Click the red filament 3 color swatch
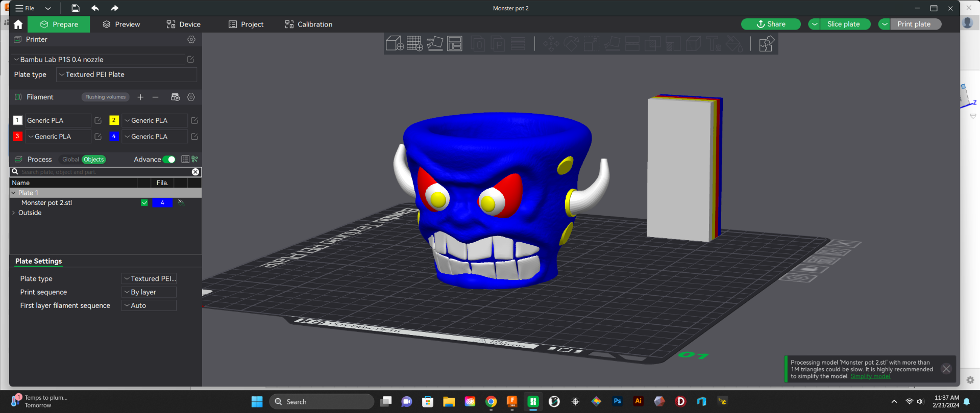Image resolution: width=980 pixels, height=413 pixels. pyautogui.click(x=17, y=137)
